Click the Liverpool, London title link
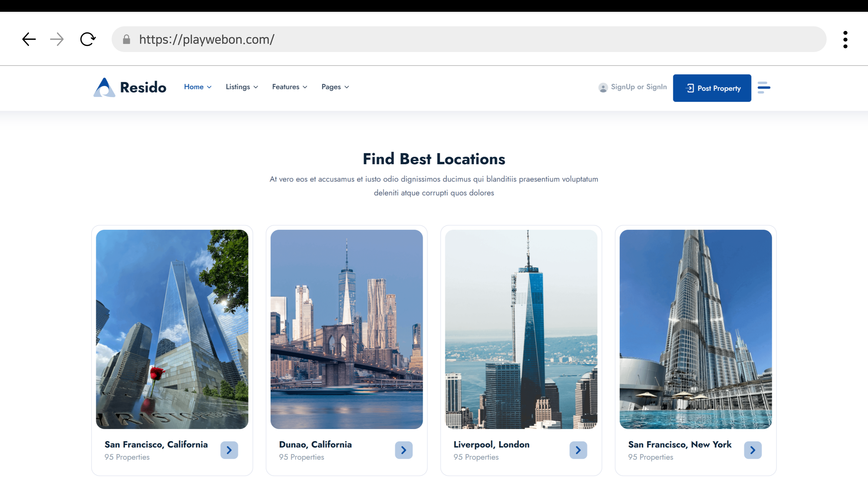The width and height of the screenshot is (868, 488). [491, 444]
